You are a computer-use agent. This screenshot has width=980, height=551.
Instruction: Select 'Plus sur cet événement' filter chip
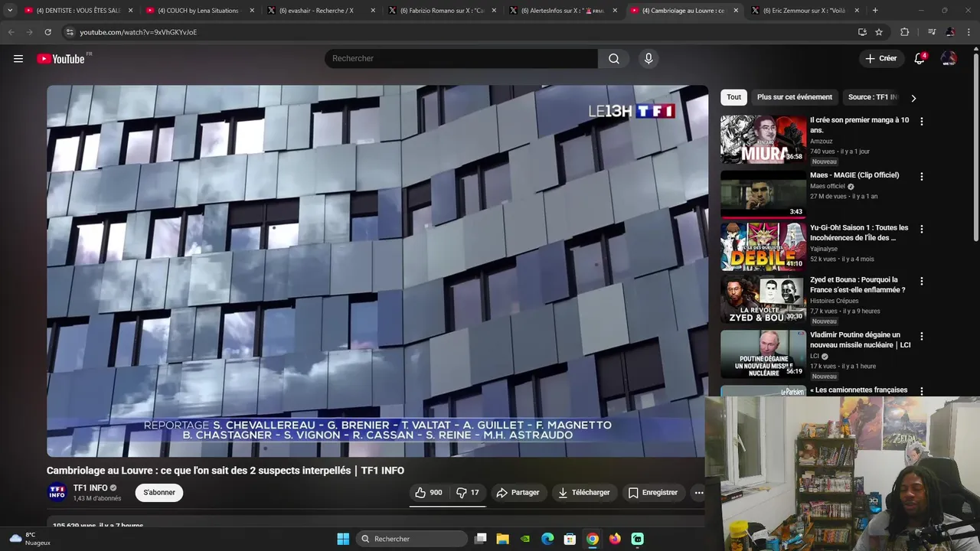coord(794,97)
